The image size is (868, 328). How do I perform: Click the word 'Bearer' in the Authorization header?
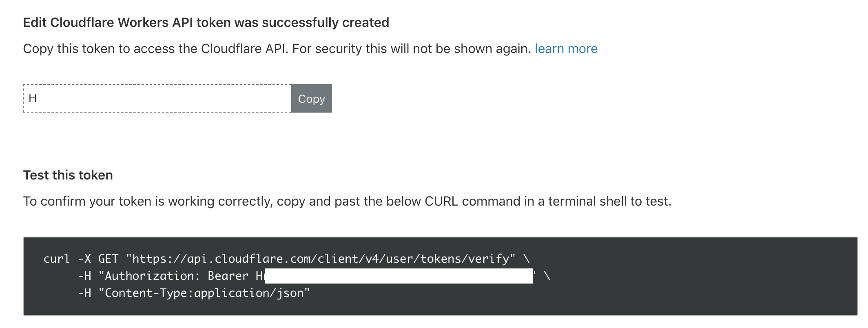tap(228, 276)
